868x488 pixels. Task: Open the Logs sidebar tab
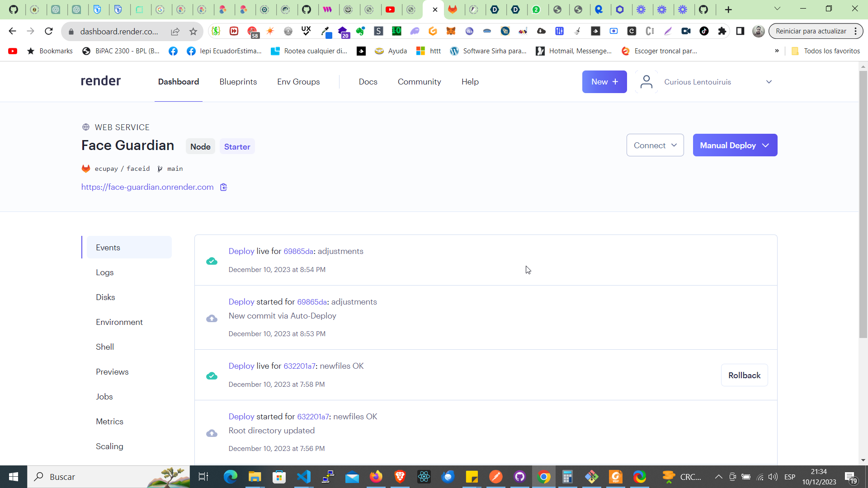pos(104,272)
